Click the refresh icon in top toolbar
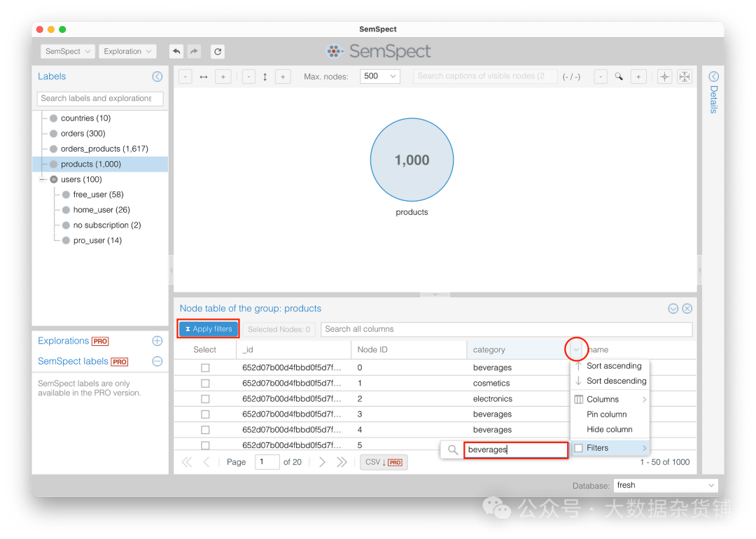This screenshot has width=756, height=539. tap(218, 51)
